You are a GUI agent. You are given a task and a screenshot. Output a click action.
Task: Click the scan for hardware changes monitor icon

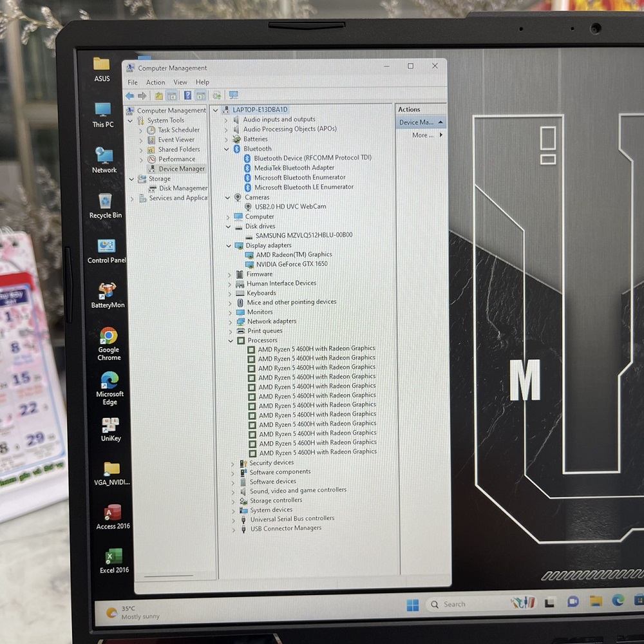(234, 95)
